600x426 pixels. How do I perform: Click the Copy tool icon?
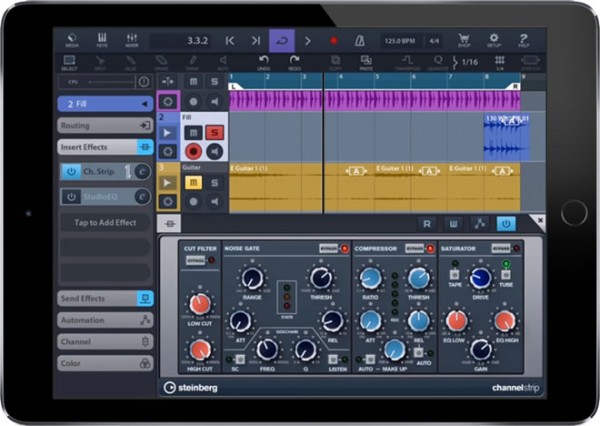pyautogui.click(x=335, y=62)
